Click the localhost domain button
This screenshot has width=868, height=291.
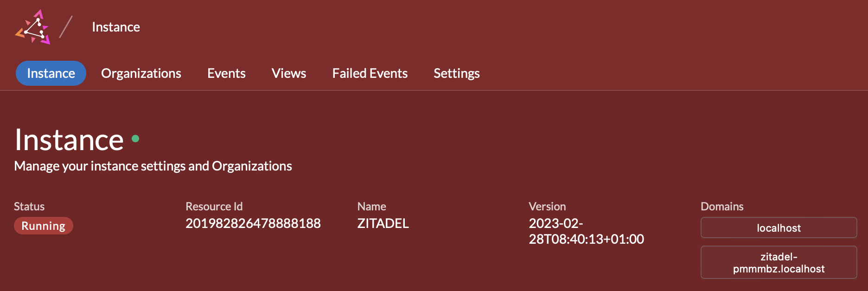(779, 228)
